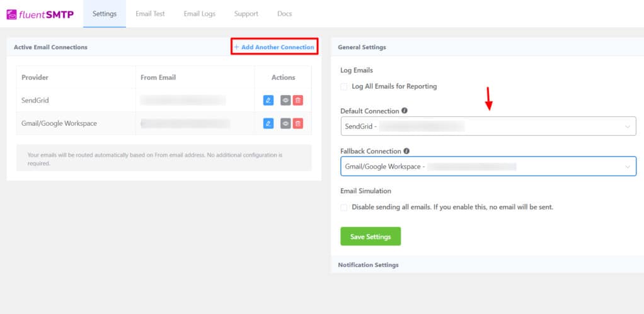
Task: Tick Disable sending all emails checkbox
Action: [x=344, y=208]
